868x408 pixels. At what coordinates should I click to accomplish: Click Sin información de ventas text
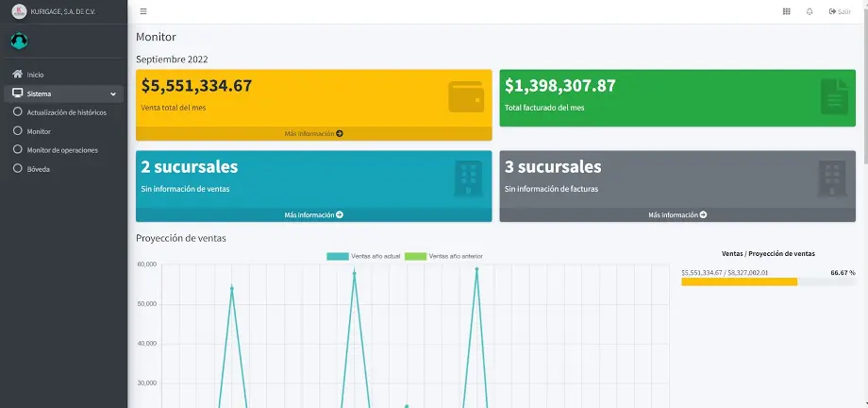(186, 189)
